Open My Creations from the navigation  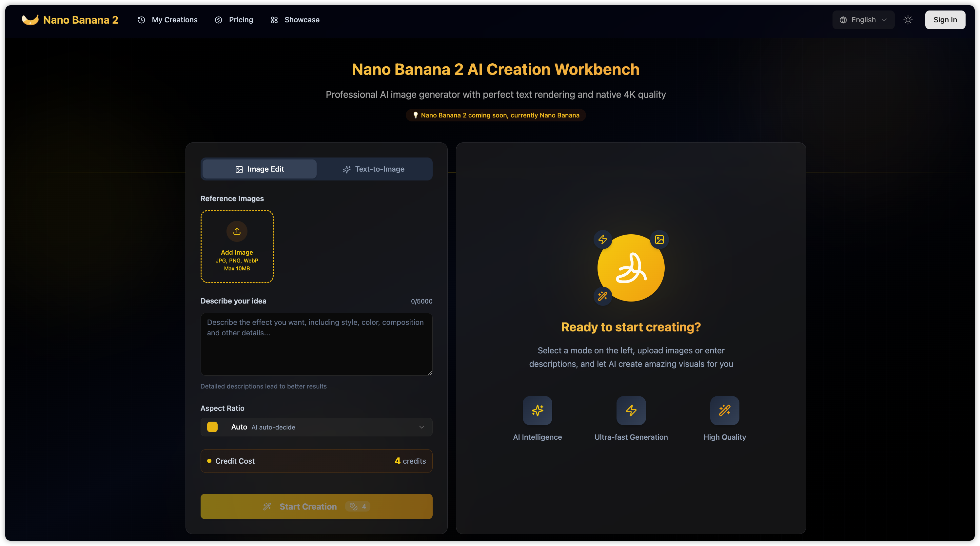pos(168,20)
